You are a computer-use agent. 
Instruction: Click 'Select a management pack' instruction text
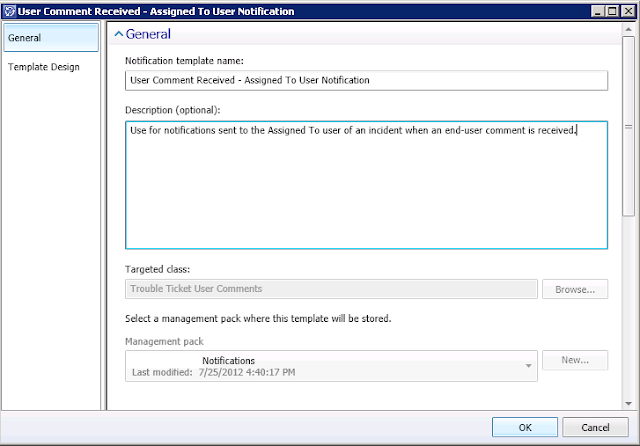pyautogui.click(x=258, y=318)
